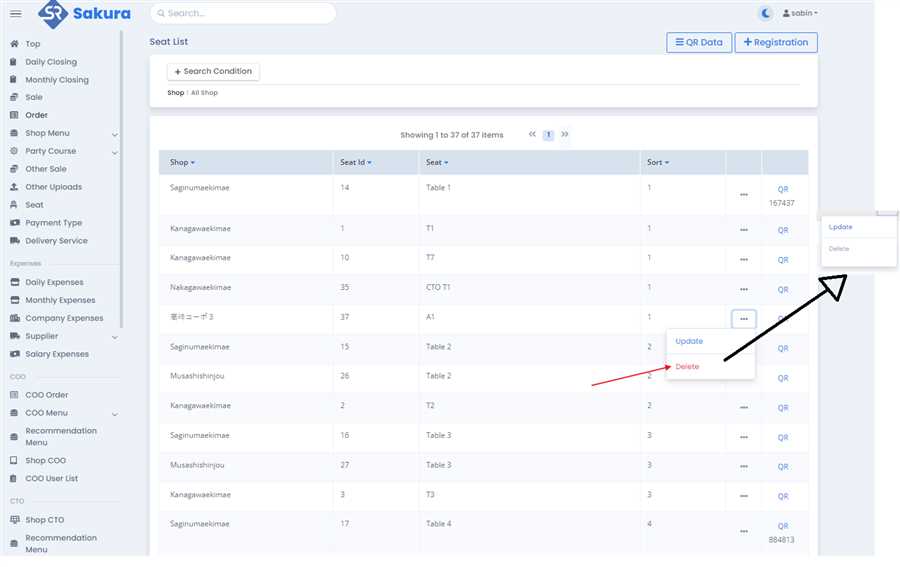Open the Delivery Service sidebar item
900x567 pixels.
click(56, 241)
